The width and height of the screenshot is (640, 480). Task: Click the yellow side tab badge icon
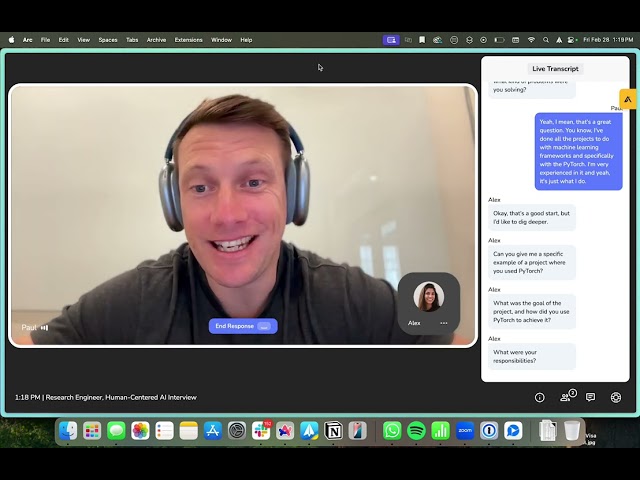[x=628, y=99]
